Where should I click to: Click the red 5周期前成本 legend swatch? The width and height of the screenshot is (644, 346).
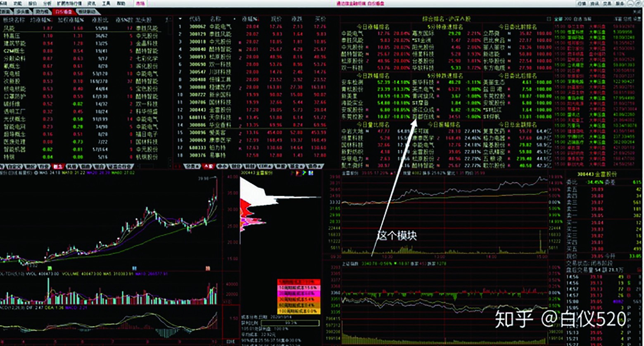(x=298, y=282)
